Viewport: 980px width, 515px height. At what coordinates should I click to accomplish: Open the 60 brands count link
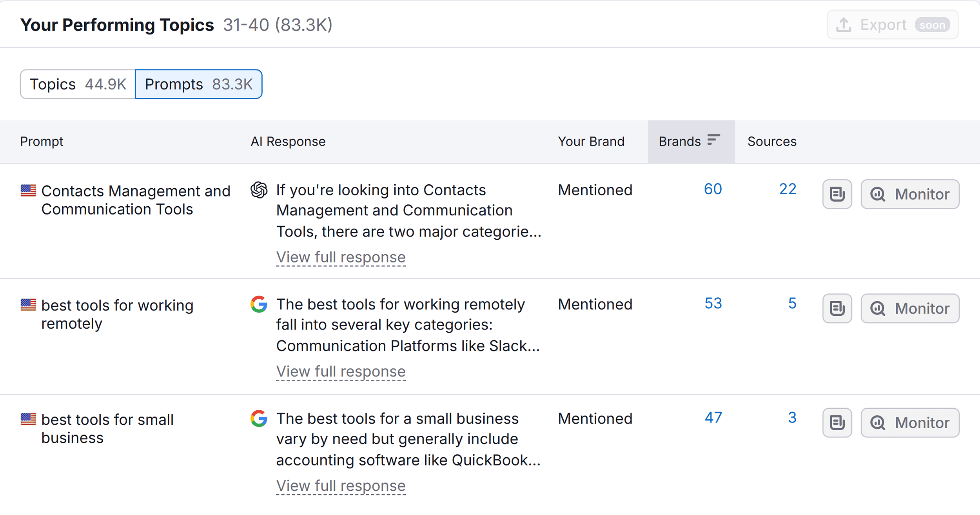click(x=713, y=189)
